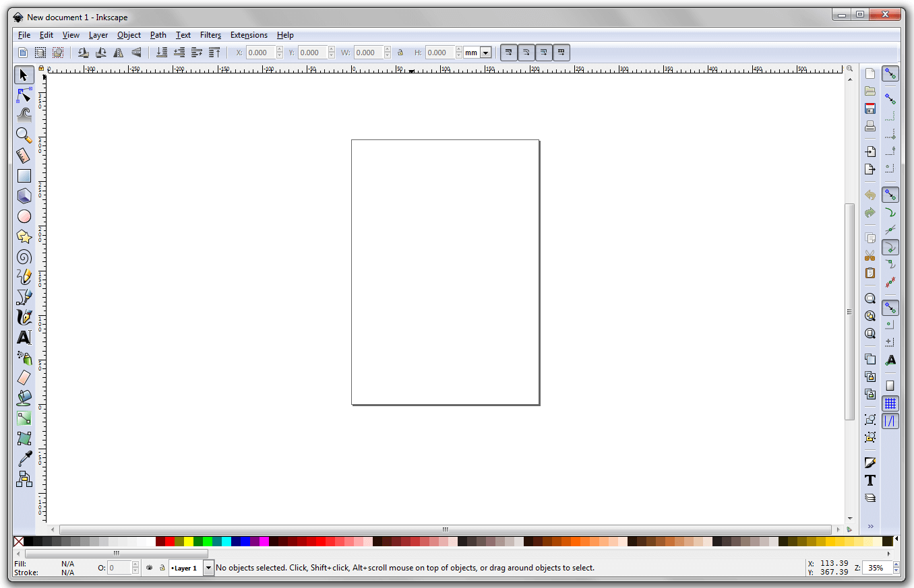Click Rotate selection 90° counter-clockwise
Screen dimensions: 914x588
(83, 53)
